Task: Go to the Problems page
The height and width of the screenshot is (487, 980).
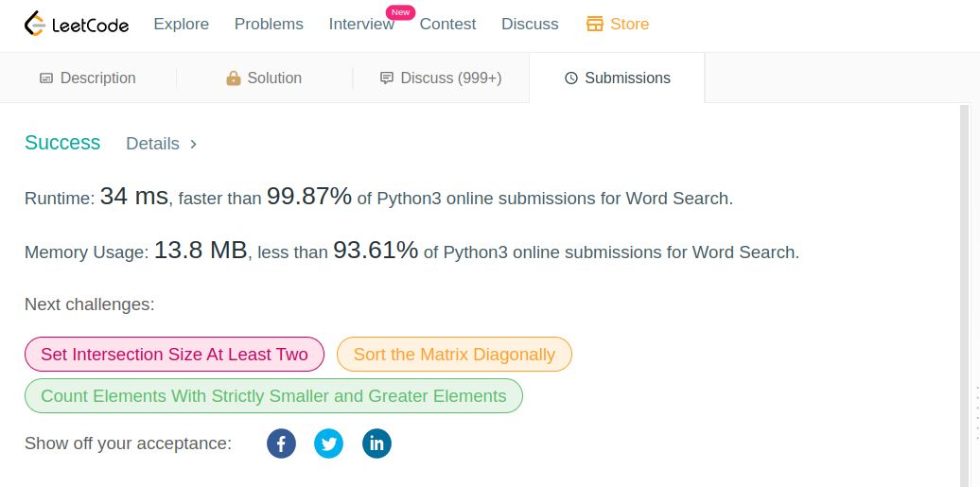Action: click(269, 24)
